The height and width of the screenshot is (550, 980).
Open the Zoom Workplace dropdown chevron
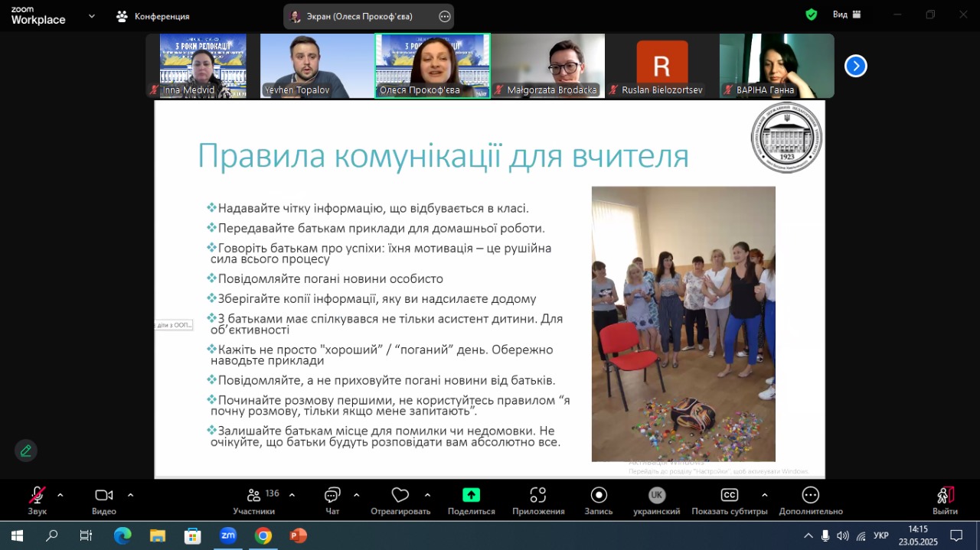tap(92, 15)
